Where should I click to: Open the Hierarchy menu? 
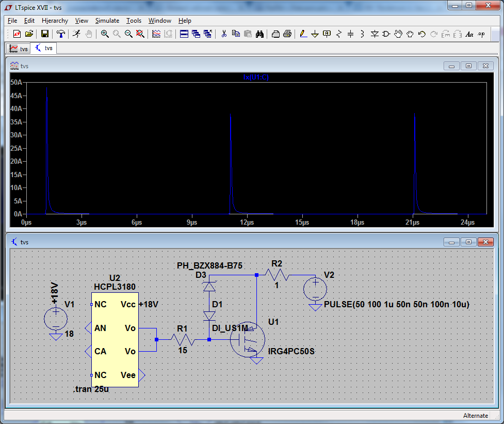coord(55,21)
